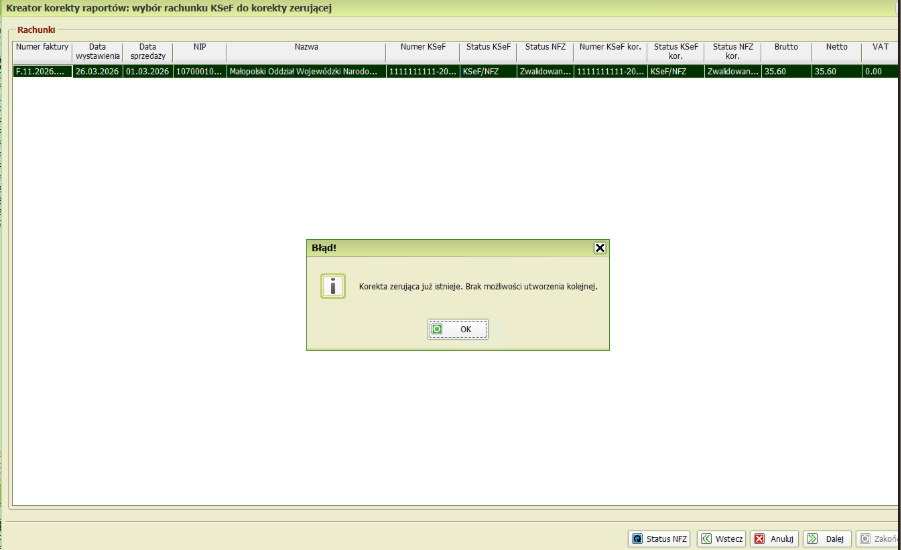The image size is (901, 550).
Task: Sort by Numer faktury column header
Action: point(42,47)
